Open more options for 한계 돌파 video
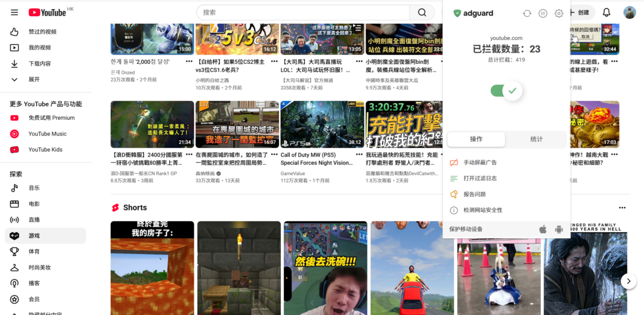 pos(189,61)
